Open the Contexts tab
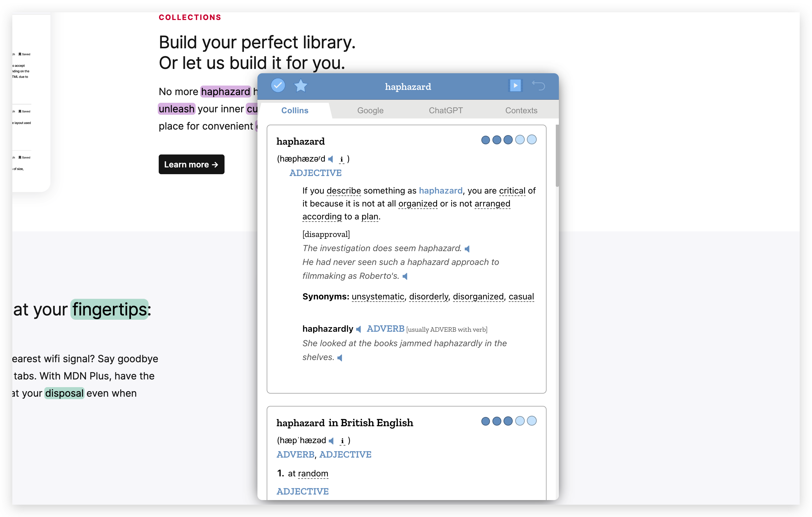Viewport: 812px width, 517px height. click(521, 110)
